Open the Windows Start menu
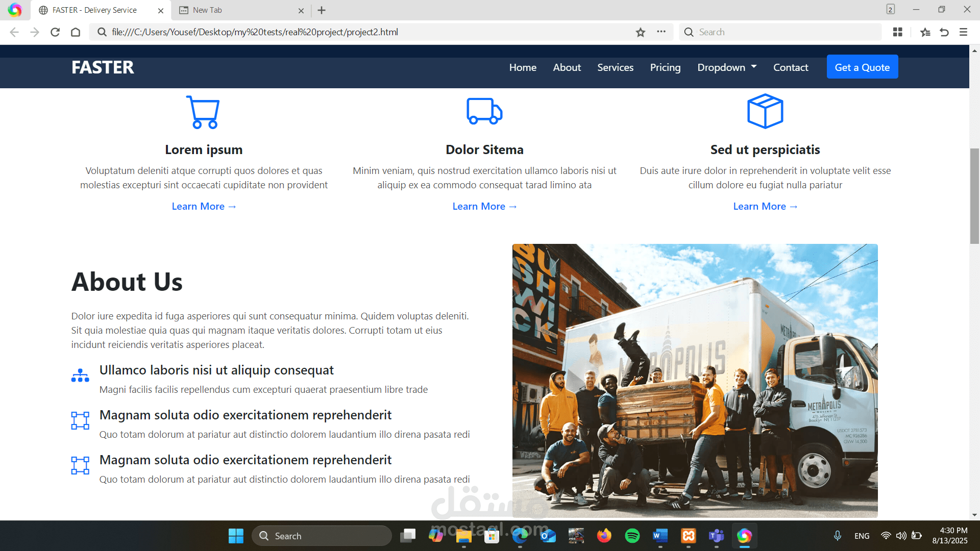The width and height of the screenshot is (980, 551). pyautogui.click(x=236, y=536)
